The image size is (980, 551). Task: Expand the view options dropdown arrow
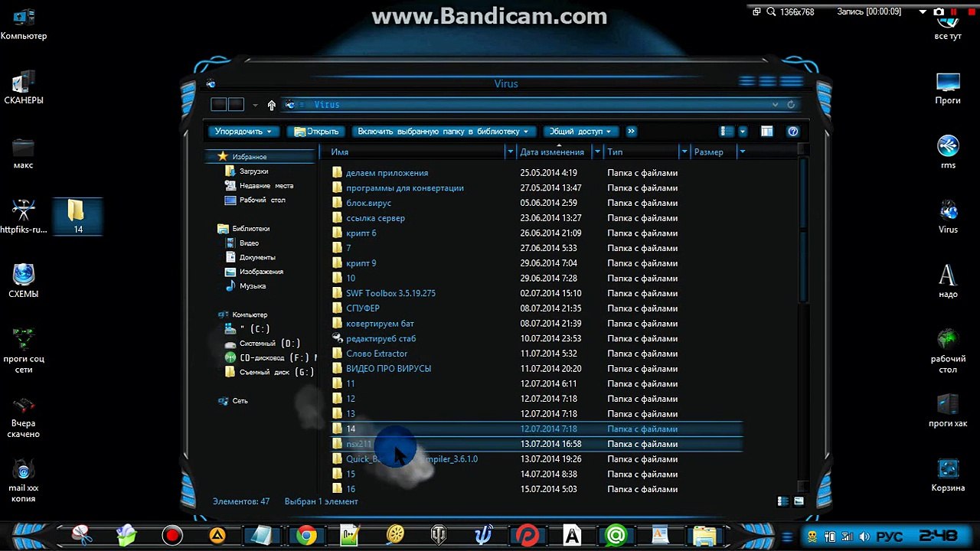(x=743, y=132)
